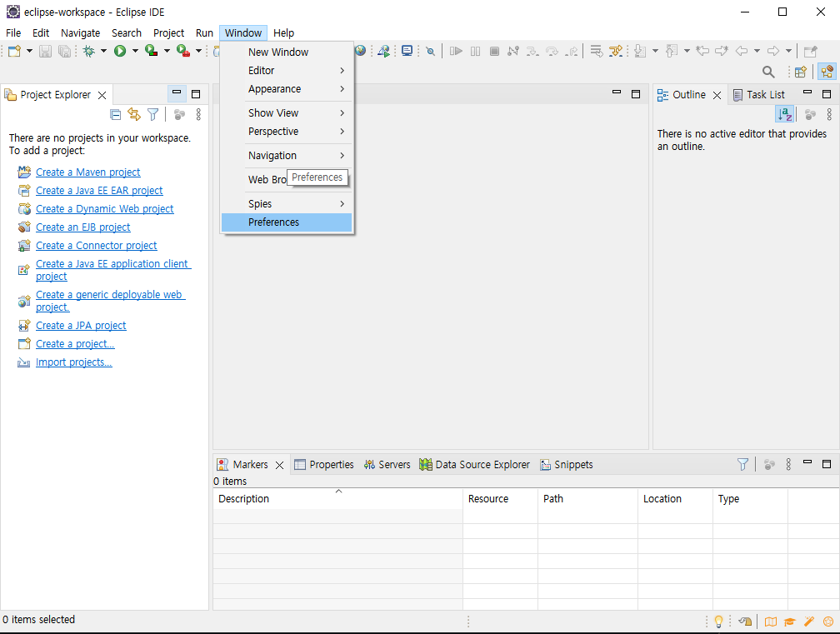Viewport: 840px width, 634px height.
Task: Click the Tip of the Day lightbulb icon
Action: pos(718,622)
